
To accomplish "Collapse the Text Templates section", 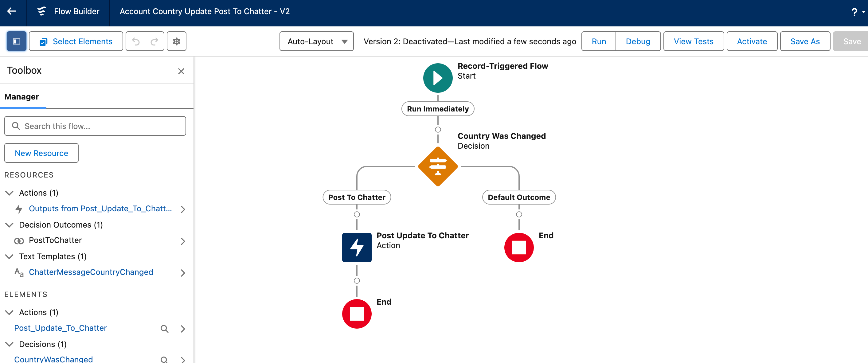I will (x=10, y=256).
